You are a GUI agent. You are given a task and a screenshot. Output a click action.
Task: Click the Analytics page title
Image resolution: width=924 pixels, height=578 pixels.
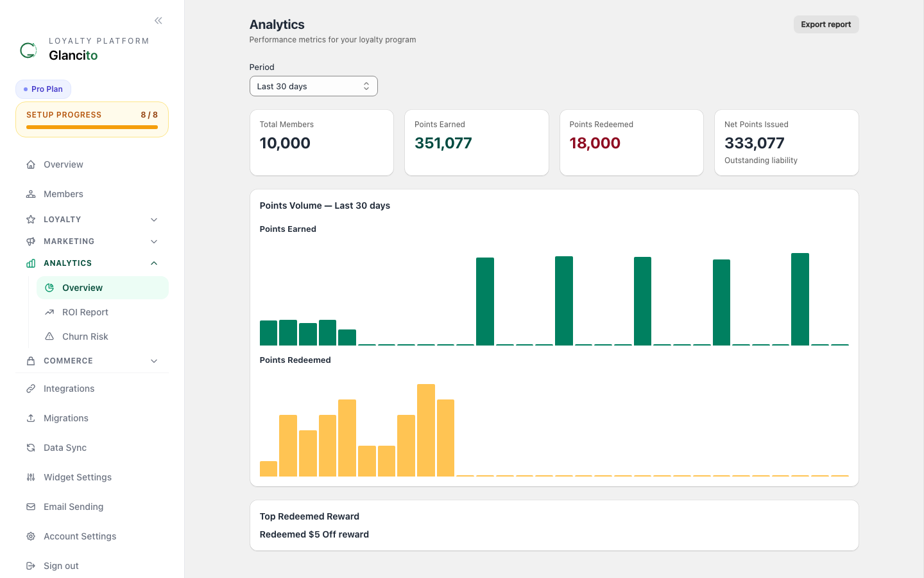tap(277, 24)
